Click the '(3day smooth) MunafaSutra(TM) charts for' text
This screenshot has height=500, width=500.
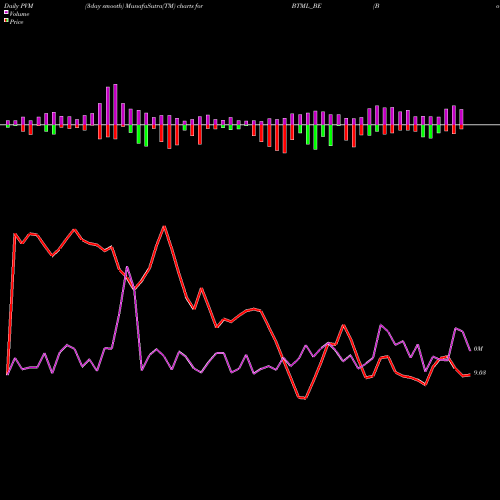[x=144, y=6]
